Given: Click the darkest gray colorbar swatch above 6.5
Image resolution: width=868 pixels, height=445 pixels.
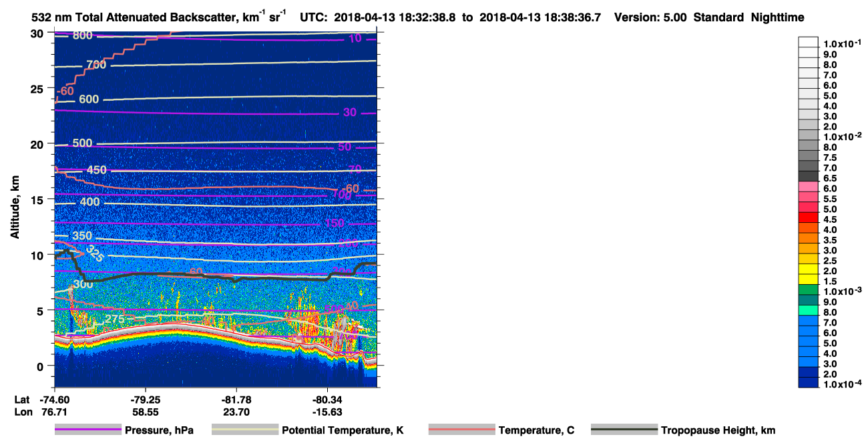Looking at the screenshot, I should [808, 176].
